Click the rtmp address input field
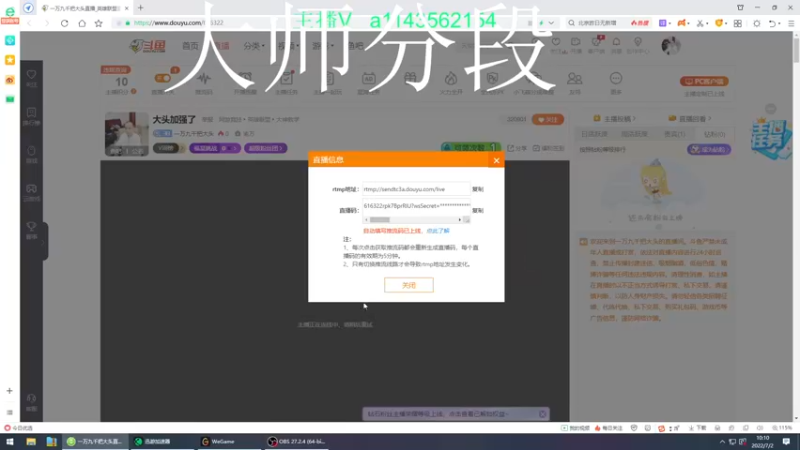Viewport: 800px width, 450px height. click(x=416, y=189)
